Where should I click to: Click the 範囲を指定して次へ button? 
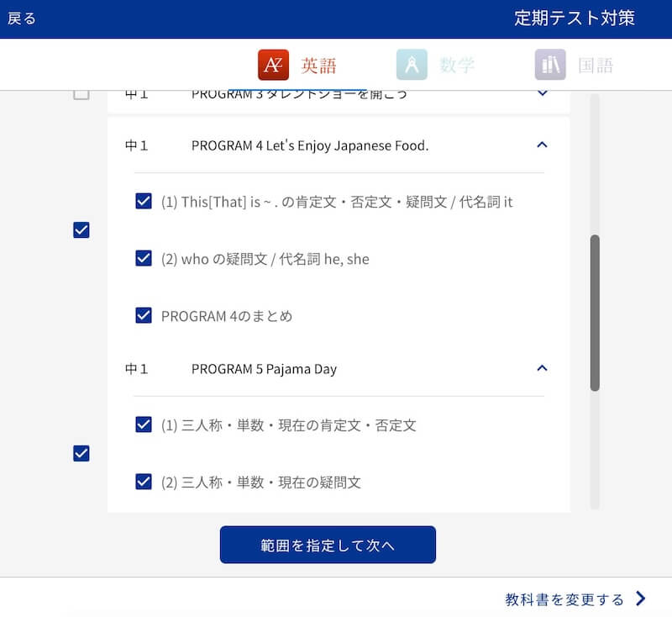[x=328, y=545]
